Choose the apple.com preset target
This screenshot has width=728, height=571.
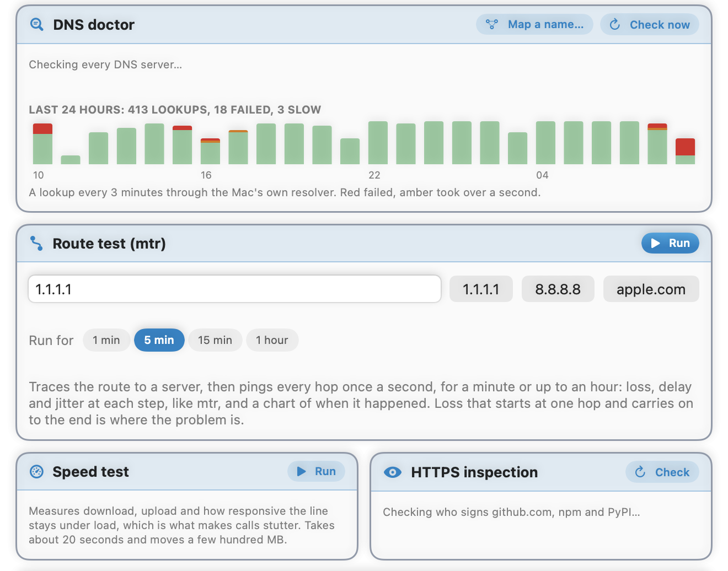pos(651,289)
